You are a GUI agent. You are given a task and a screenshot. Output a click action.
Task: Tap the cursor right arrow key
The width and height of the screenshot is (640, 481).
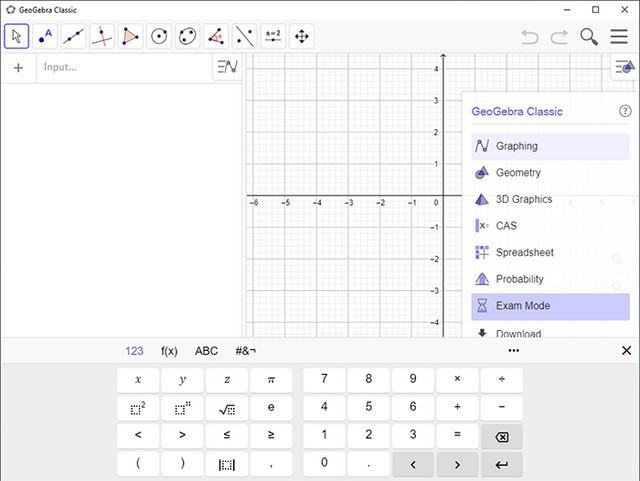point(457,464)
